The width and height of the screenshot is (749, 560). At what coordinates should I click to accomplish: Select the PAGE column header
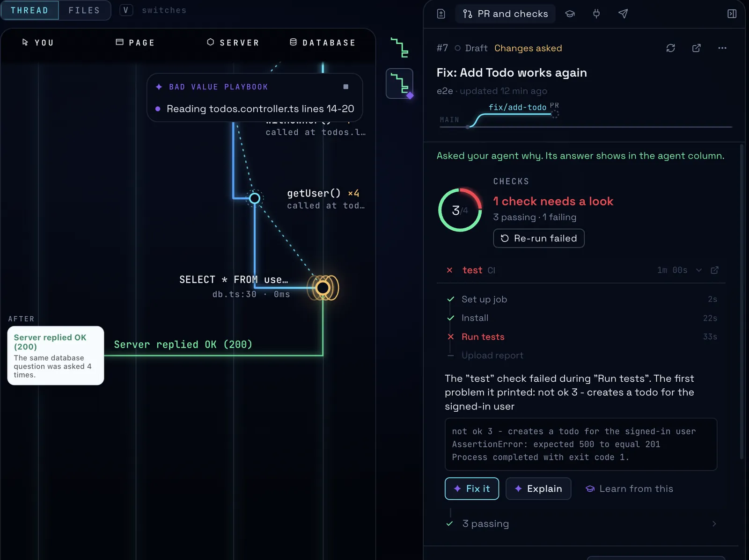tap(135, 43)
